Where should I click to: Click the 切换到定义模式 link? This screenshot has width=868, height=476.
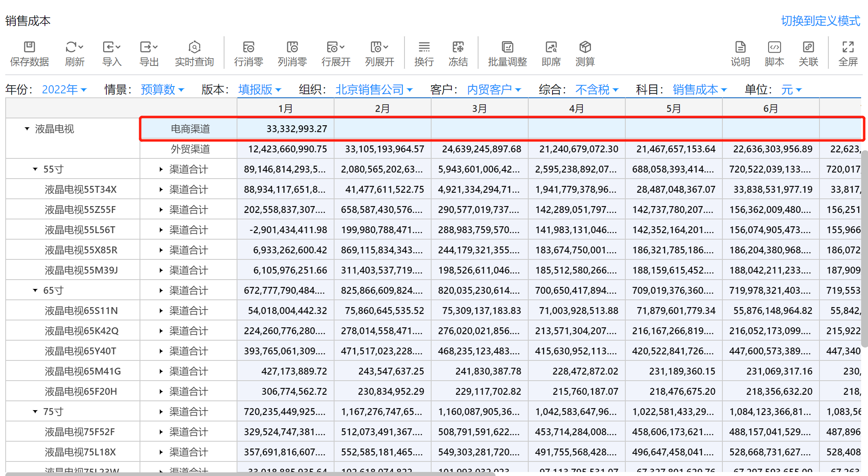[820, 21]
